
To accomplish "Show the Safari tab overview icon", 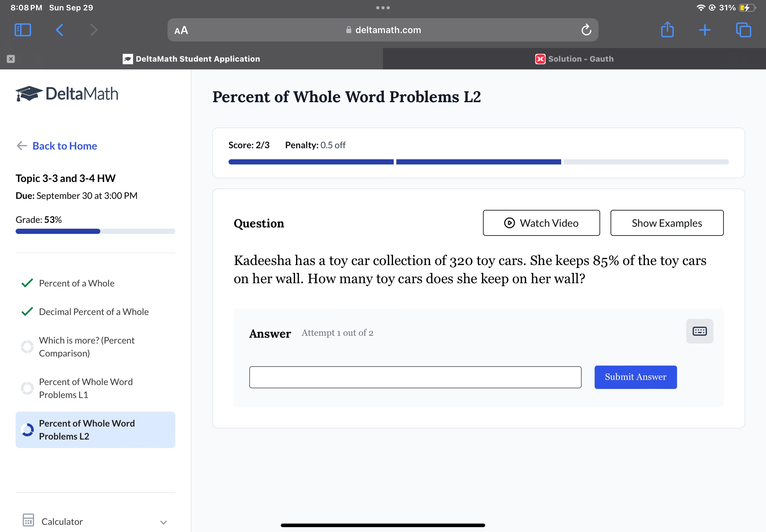I will point(743,30).
